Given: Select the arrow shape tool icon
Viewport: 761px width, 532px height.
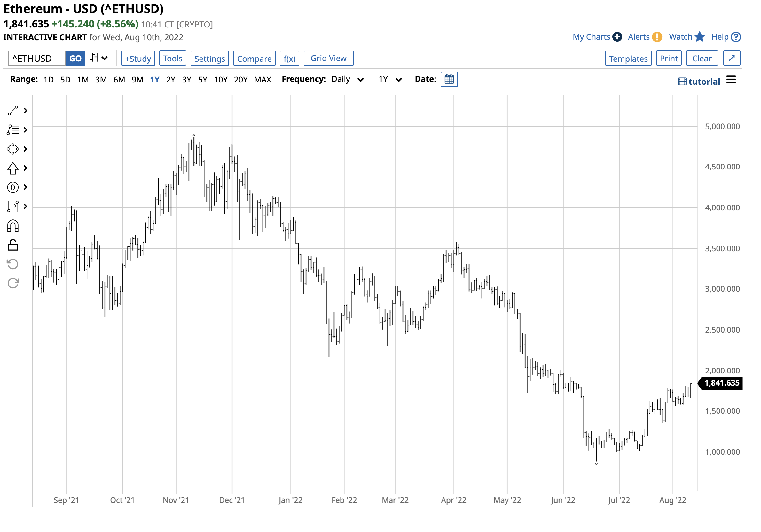Looking at the screenshot, I should pos(12,168).
